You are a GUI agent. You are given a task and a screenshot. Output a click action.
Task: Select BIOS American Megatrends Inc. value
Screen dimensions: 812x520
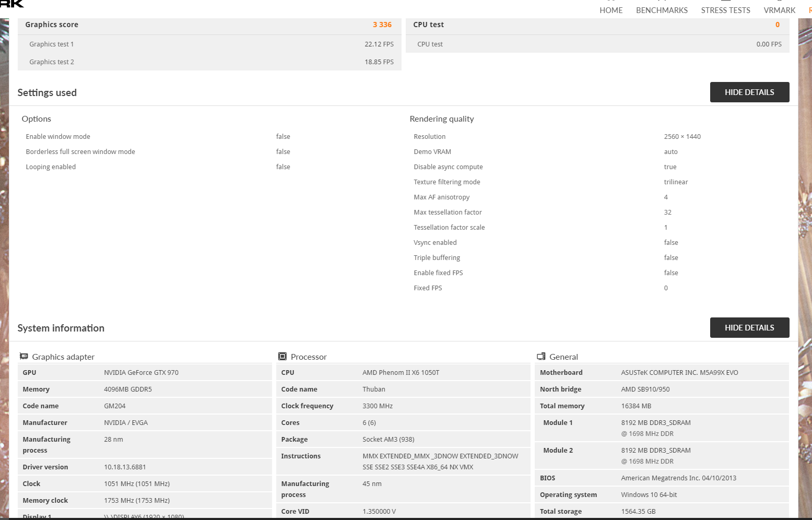click(678, 478)
